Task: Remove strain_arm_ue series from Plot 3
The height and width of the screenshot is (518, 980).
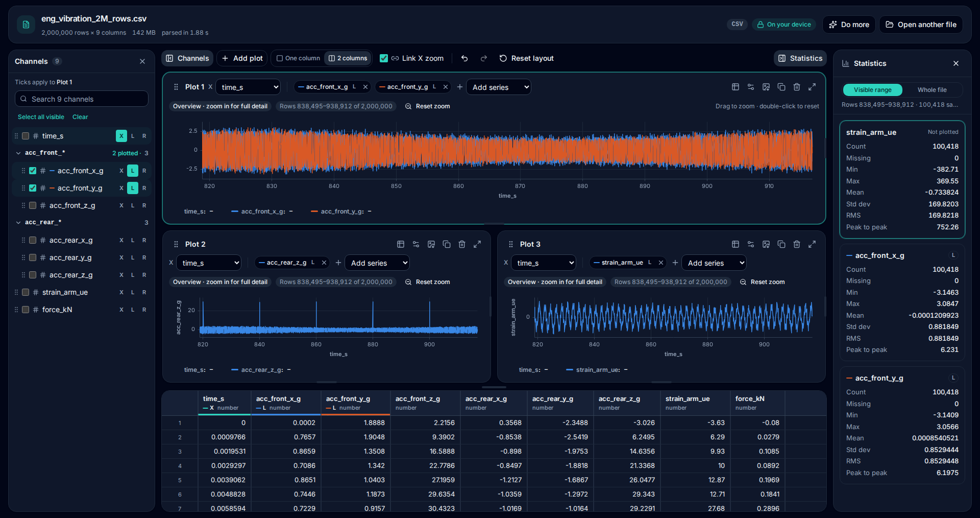Action: pyautogui.click(x=661, y=263)
